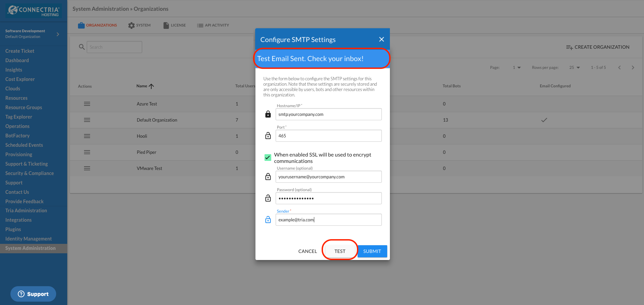Click the Email Configured checkmark for Default Organization
The image size is (644, 305).
click(x=544, y=120)
